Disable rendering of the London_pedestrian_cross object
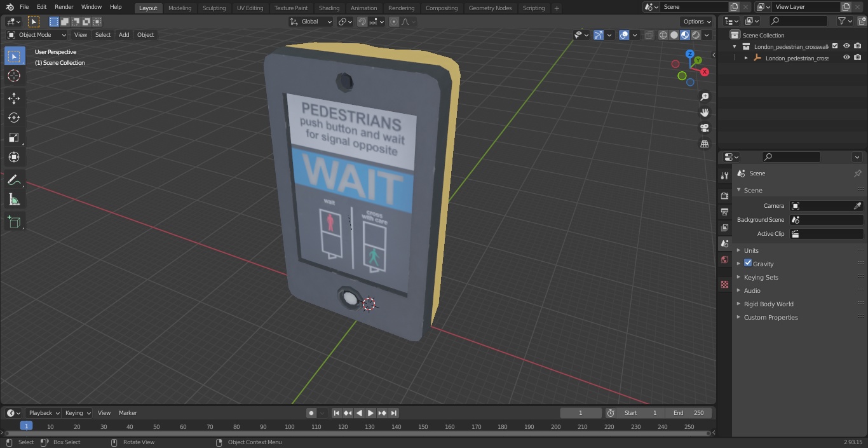 pos(858,58)
